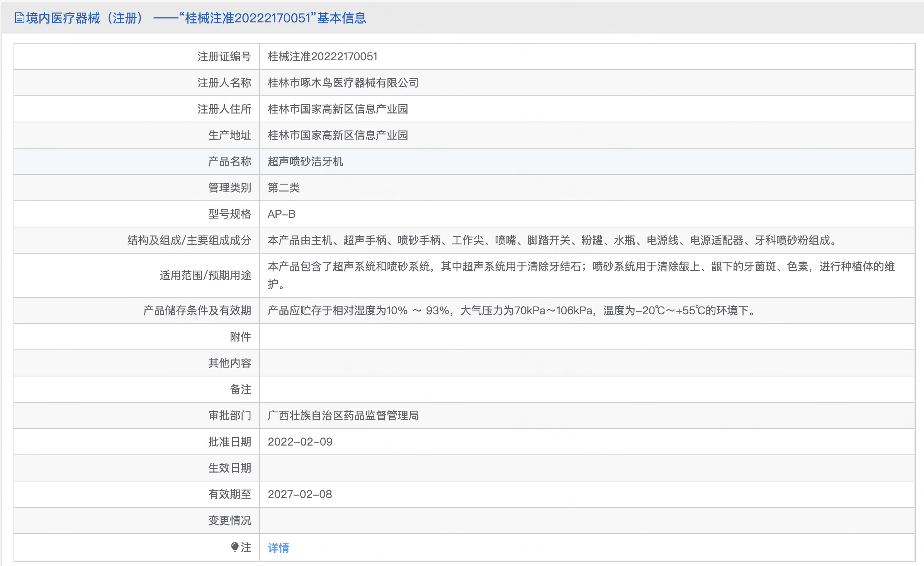
Task: Click the 附件 label
Action: [x=240, y=337]
